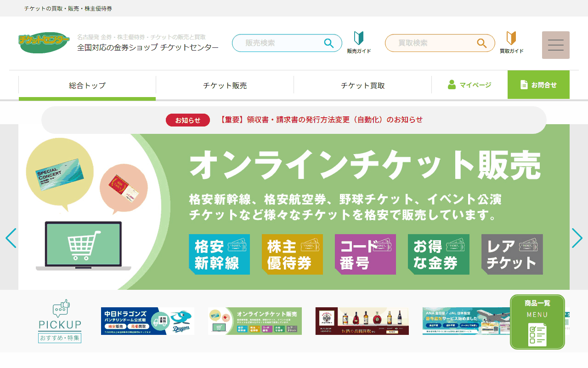The height and width of the screenshot is (368, 588).
Task: Switch to チケット販売 tab
Action: pos(225,86)
